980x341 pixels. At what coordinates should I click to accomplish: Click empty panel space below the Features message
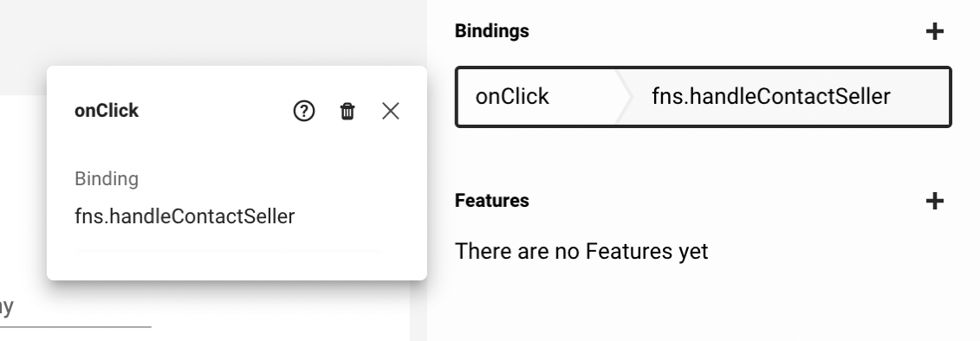[x=703, y=303]
